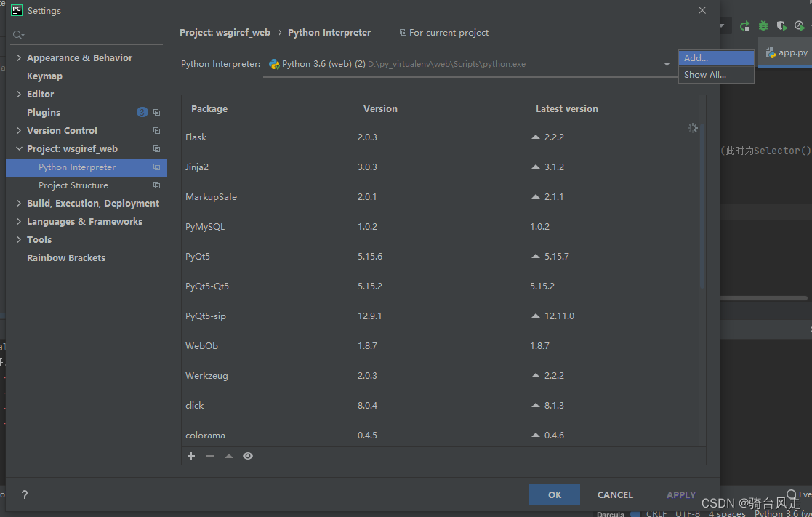Click the Profile run clock icon
Viewport: 812px width, 517px height.
click(x=800, y=26)
